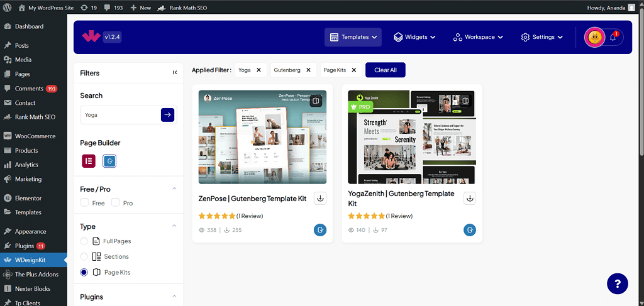Open the notification bell icon
Image resolution: width=644 pixels, height=306 pixels.
pos(613,37)
